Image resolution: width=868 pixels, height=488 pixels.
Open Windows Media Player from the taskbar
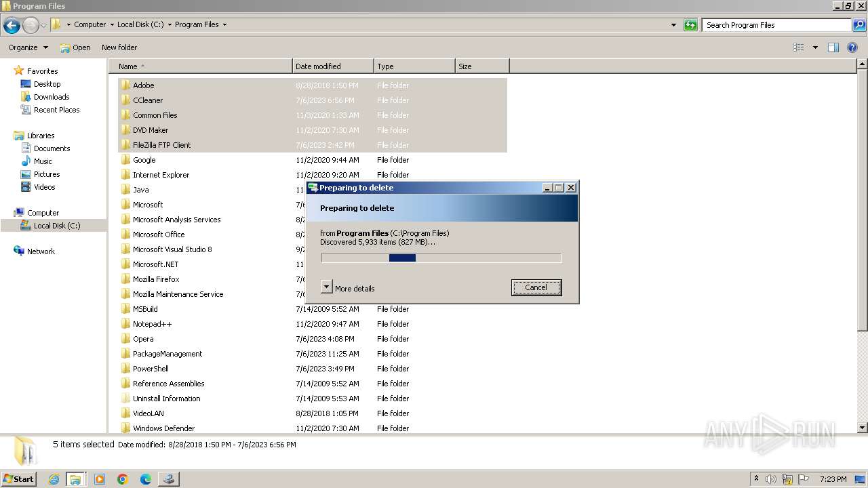pos(100,479)
